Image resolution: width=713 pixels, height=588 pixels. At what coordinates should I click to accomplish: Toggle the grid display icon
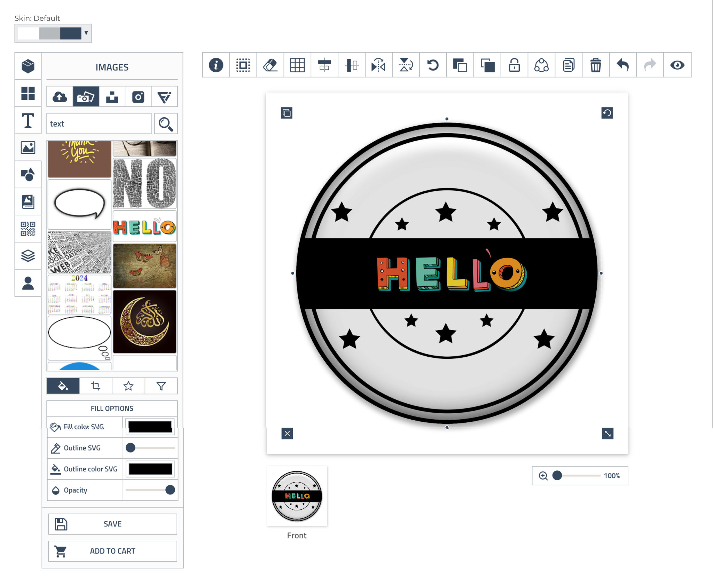point(297,65)
